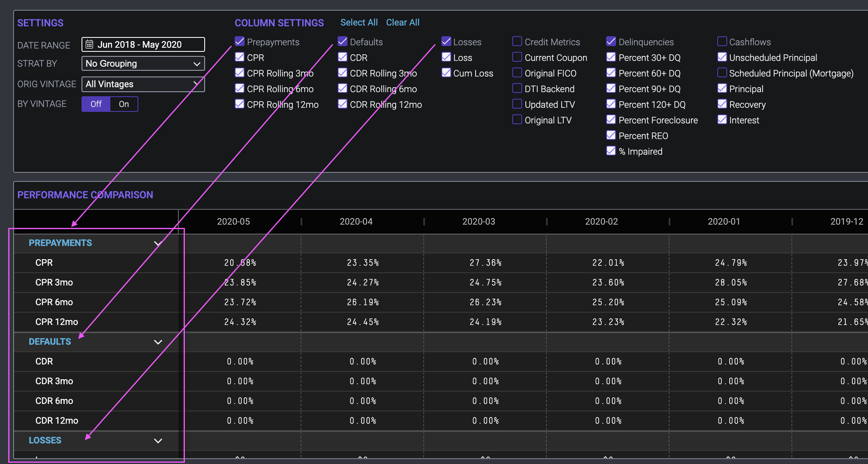The image size is (868, 464).
Task: Open the Strat By No Grouping dropdown
Action: click(x=143, y=64)
